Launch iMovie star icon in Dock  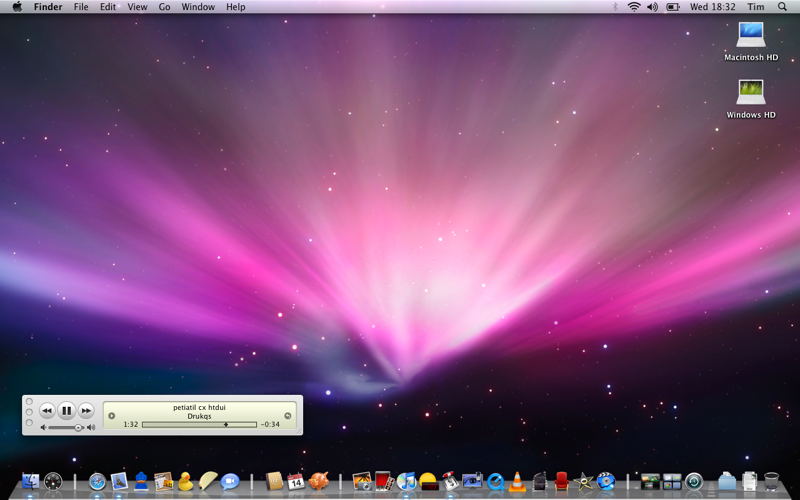coord(583,481)
